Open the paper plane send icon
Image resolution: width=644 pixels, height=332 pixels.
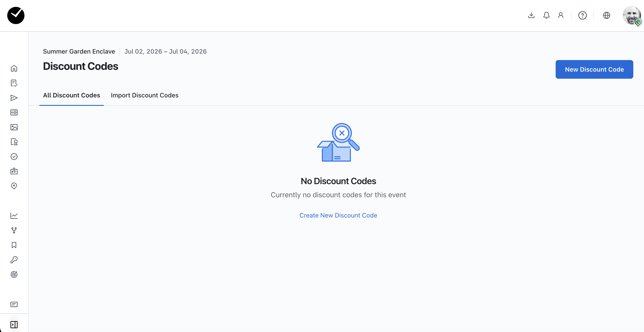[14, 98]
